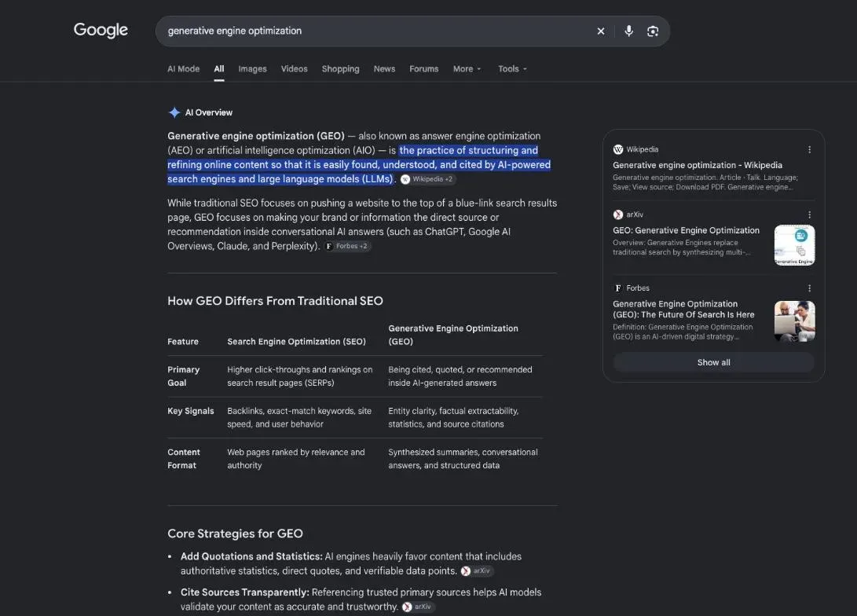The image size is (857, 616).
Task: Expand the More search filters dropdown
Action: pyautogui.click(x=467, y=69)
